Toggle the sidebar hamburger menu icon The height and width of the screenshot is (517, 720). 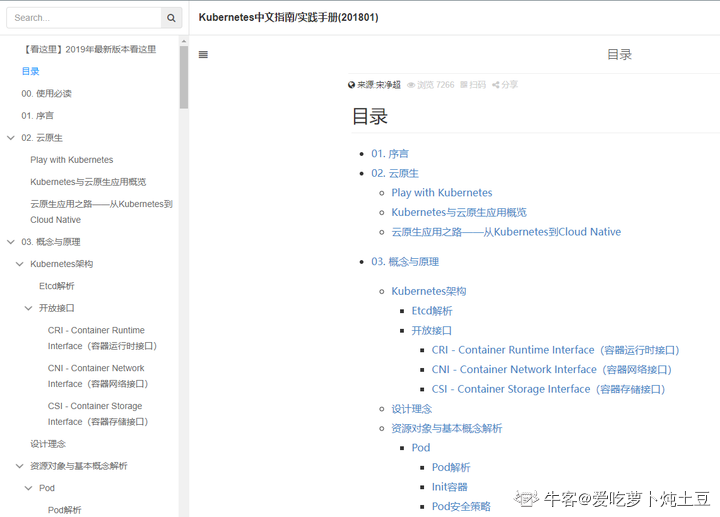point(203,55)
